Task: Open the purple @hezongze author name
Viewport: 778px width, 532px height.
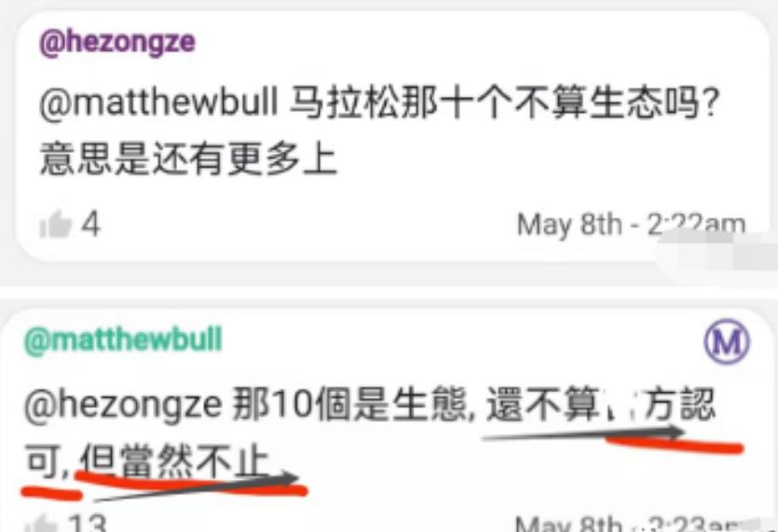Action: click(x=117, y=43)
